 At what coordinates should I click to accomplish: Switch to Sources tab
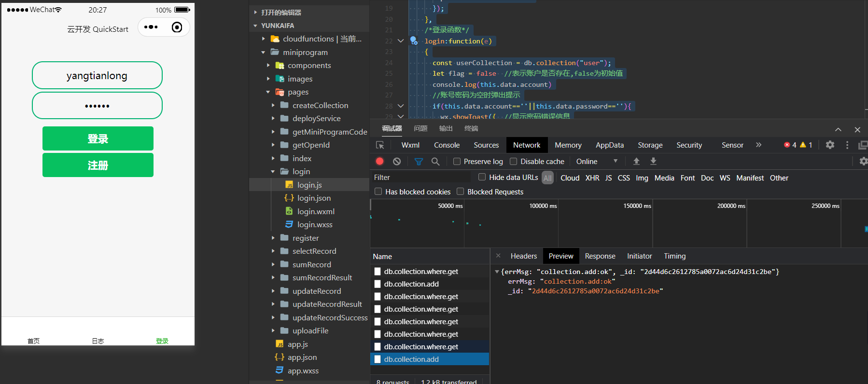pyautogui.click(x=486, y=145)
